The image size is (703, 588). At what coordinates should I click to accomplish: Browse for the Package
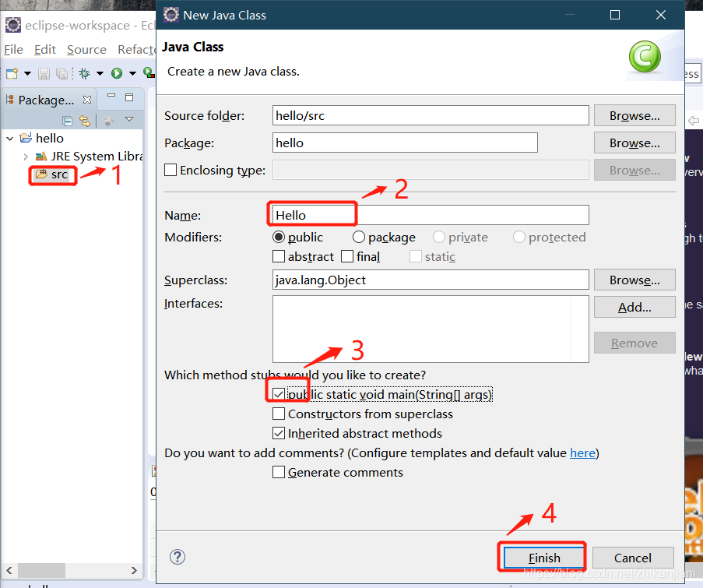(x=634, y=143)
